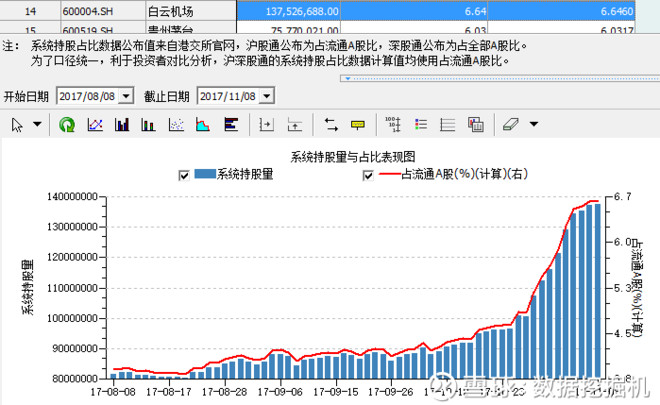Click the 6.64 value cell
This screenshot has height=405, width=660.
[414, 11]
